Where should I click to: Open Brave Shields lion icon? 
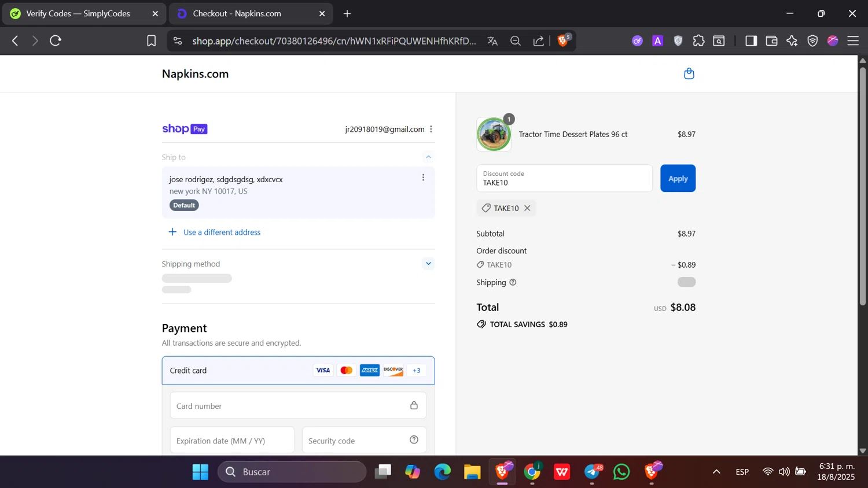(563, 40)
